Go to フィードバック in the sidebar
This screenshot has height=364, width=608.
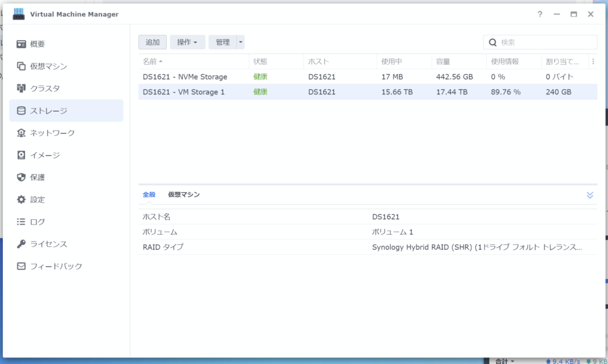pos(66,266)
